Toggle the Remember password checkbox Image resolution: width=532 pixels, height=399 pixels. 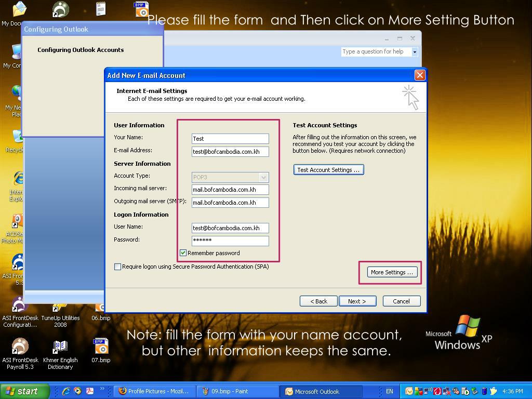183,253
